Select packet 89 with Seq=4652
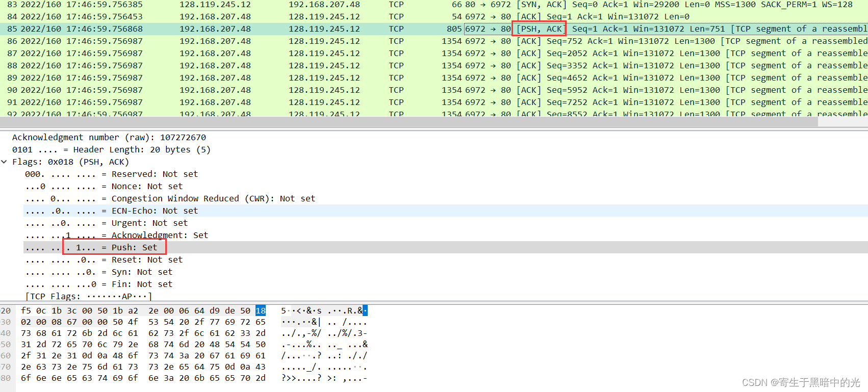The width and height of the screenshot is (868, 392). pos(434,78)
